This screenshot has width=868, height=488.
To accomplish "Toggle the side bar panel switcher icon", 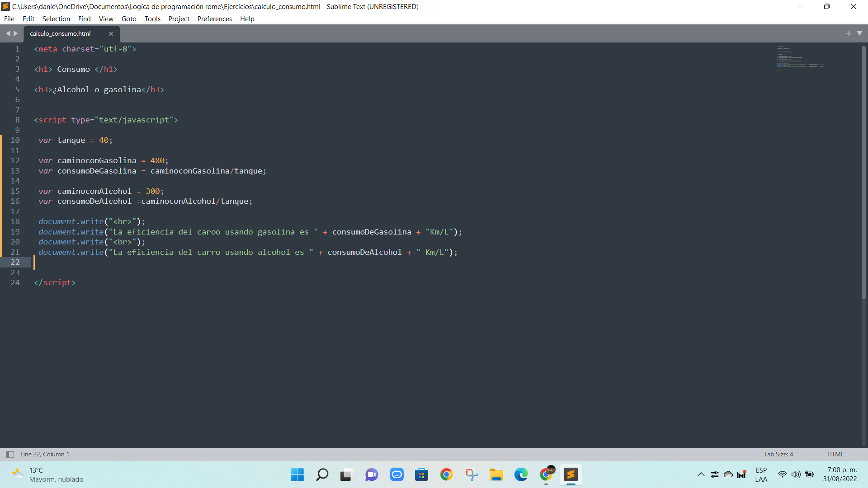I will [x=10, y=455].
